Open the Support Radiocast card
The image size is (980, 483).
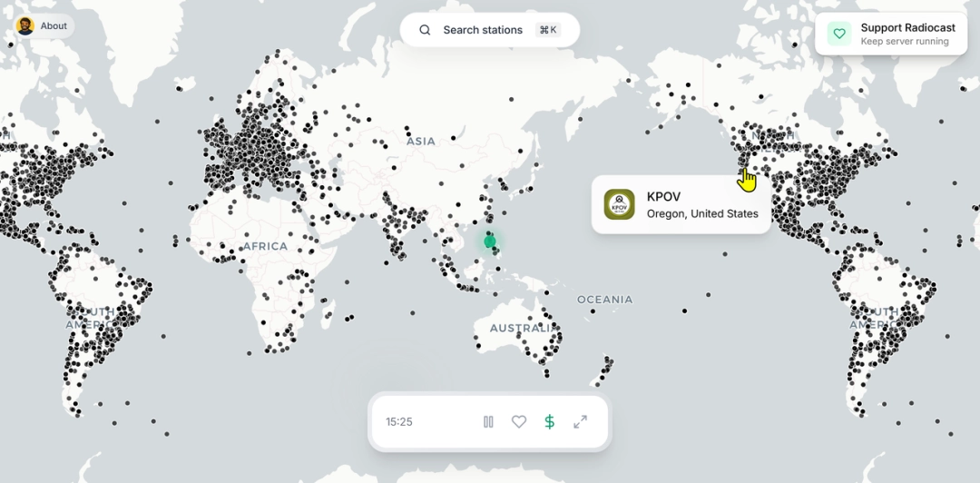coord(891,34)
